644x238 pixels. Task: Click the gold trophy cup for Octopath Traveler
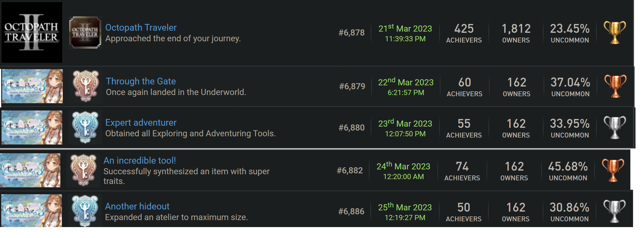pos(615,32)
